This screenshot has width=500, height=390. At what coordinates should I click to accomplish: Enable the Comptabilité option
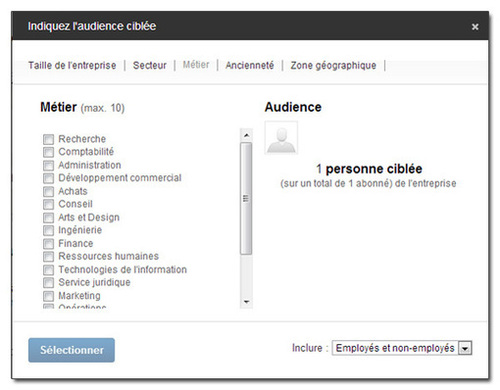point(48,152)
